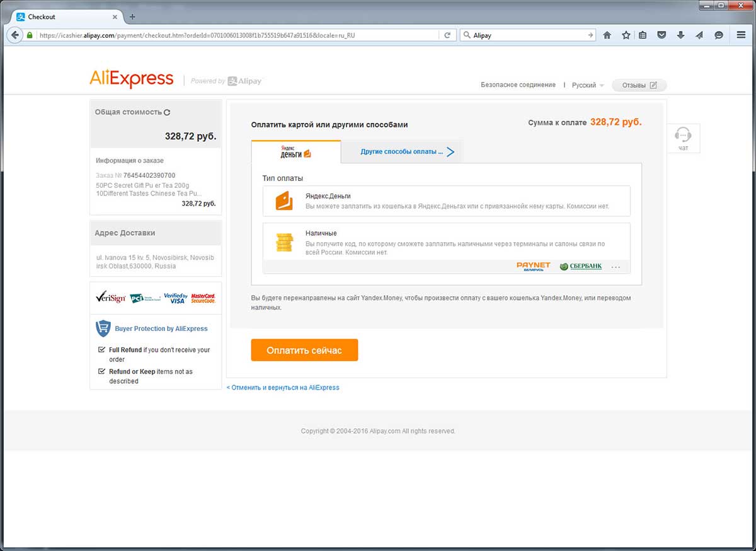Expand Другие способы оплаты tab arrow

(x=450, y=152)
